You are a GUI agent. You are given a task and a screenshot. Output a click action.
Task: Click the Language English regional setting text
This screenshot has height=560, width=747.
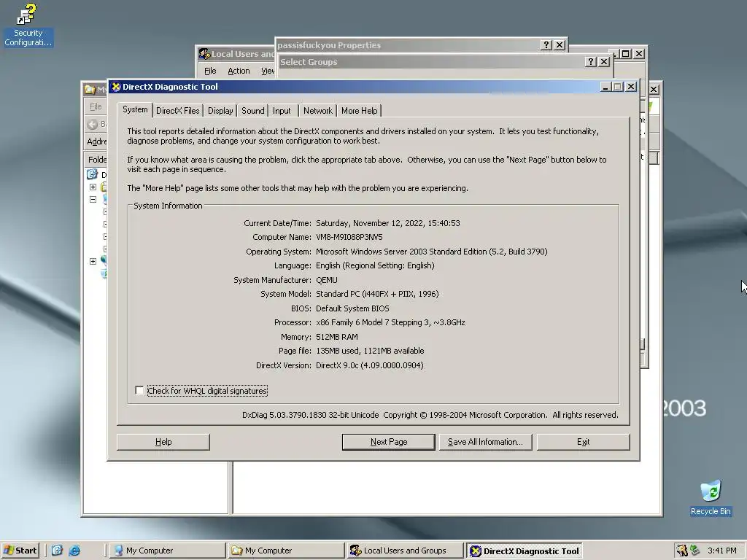point(375,265)
